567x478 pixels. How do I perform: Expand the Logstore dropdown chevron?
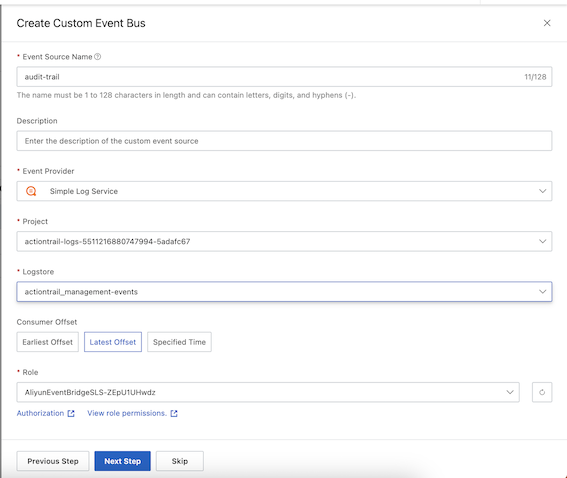point(542,291)
